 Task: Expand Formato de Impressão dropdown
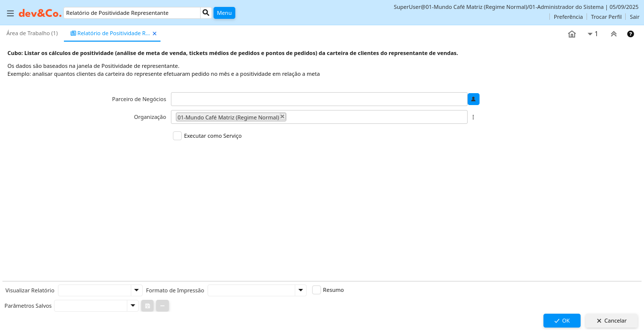tap(301, 290)
